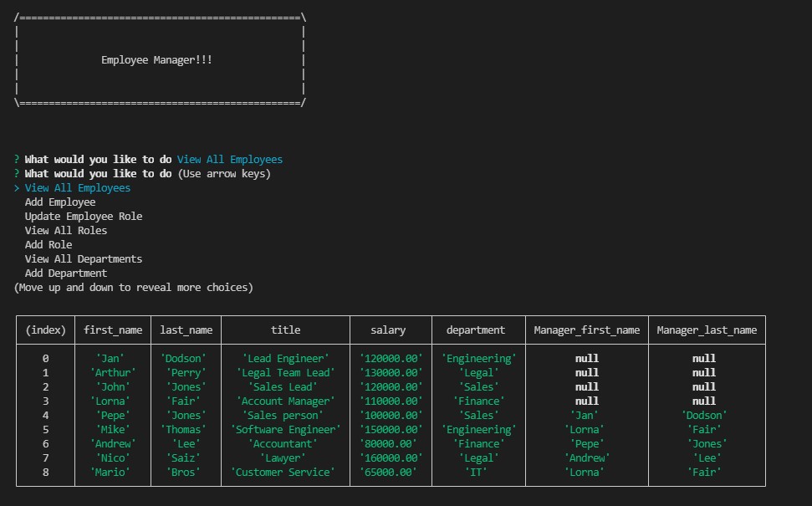The width and height of the screenshot is (812, 506).
Task: Click the '(Move up and down to reveal more choices)' hint
Action: 134,288
